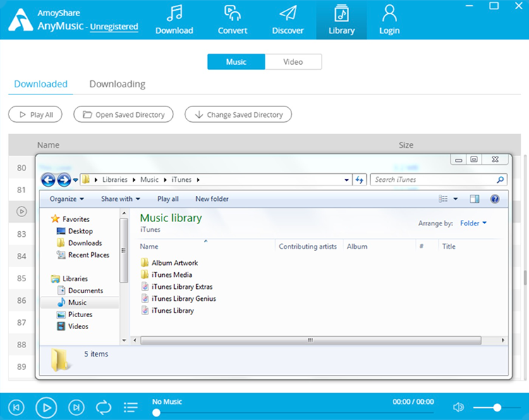Open the Convert section
This screenshot has height=420, width=529.
click(233, 20)
